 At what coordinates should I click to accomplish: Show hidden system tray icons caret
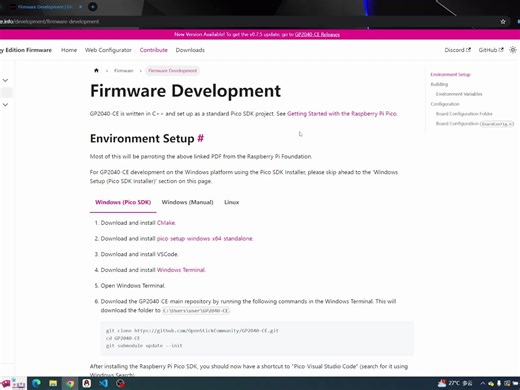482,383
